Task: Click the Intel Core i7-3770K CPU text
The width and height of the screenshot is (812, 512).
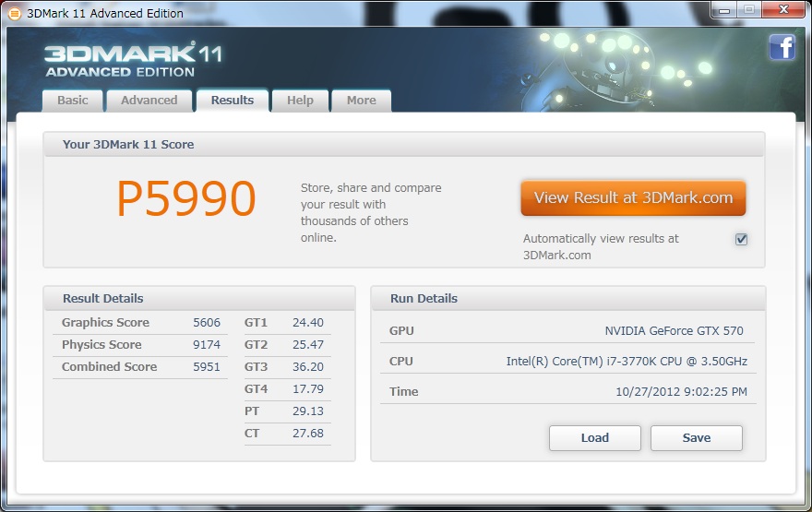Action: [627, 362]
